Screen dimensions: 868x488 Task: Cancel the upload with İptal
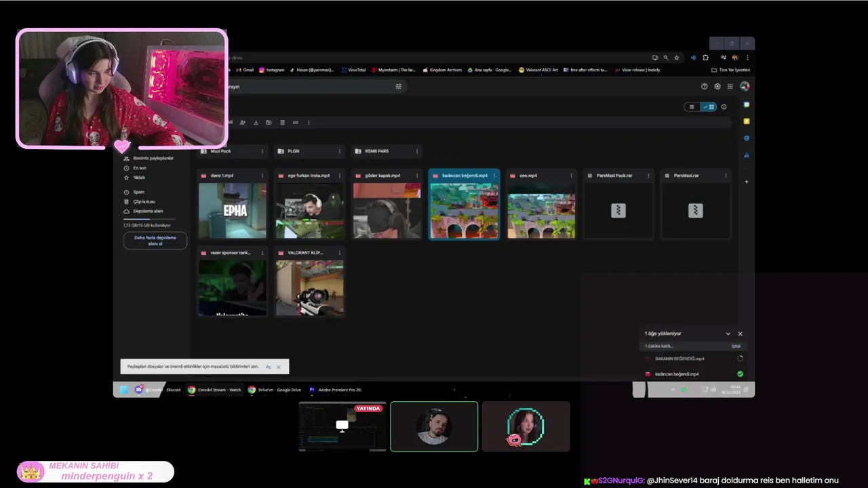(x=736, y=346)
